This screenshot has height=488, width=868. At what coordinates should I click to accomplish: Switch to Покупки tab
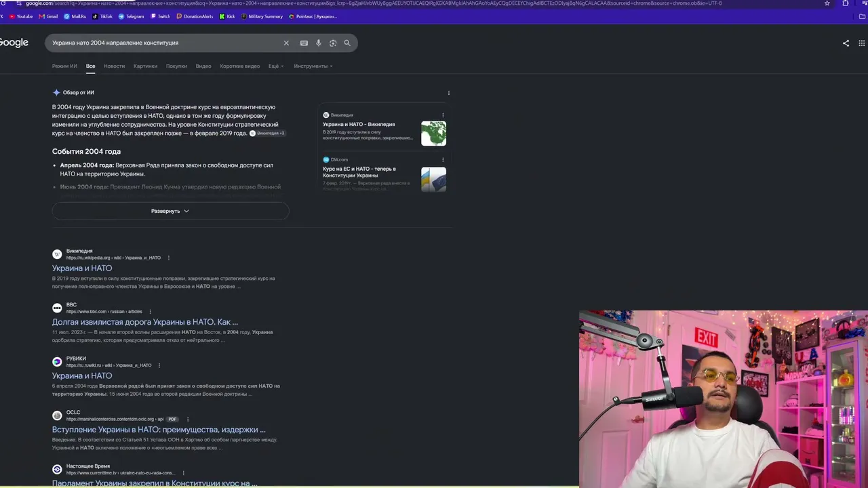[x=176, y=66]
